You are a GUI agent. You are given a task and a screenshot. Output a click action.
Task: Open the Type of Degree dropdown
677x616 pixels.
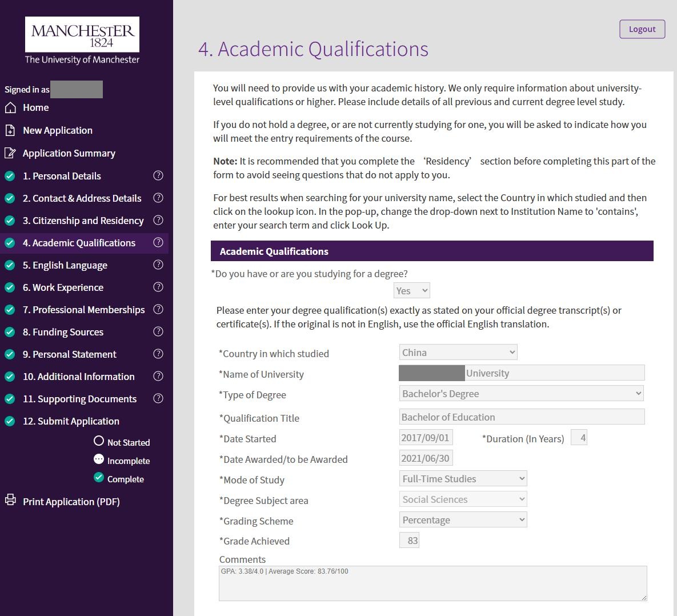pos(521,394)
